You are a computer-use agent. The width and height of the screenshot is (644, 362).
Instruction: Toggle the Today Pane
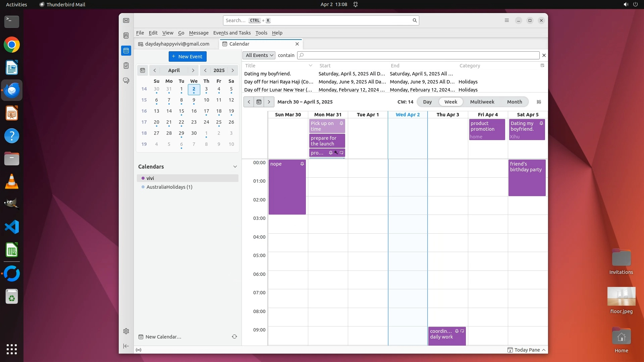(x=527, y=350)
